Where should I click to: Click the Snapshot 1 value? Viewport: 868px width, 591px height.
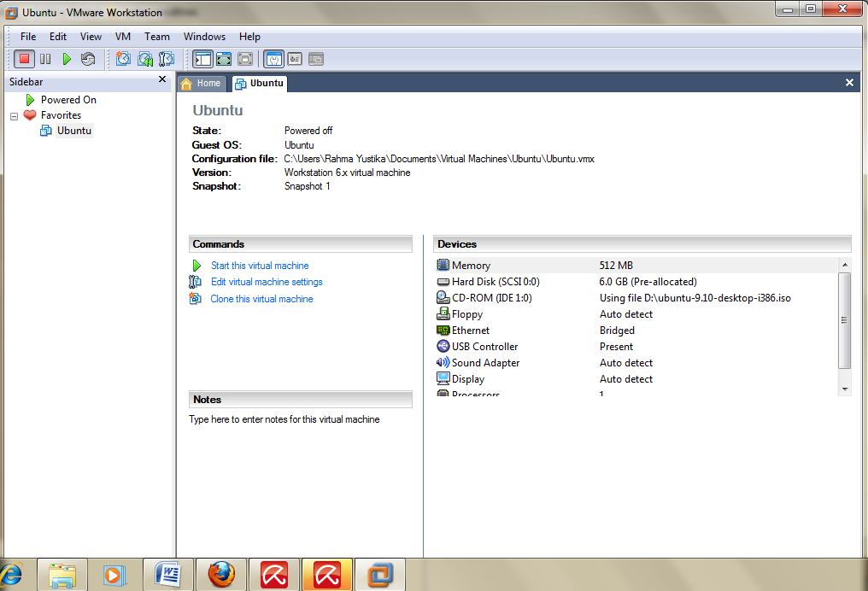(x=308, y=186)
